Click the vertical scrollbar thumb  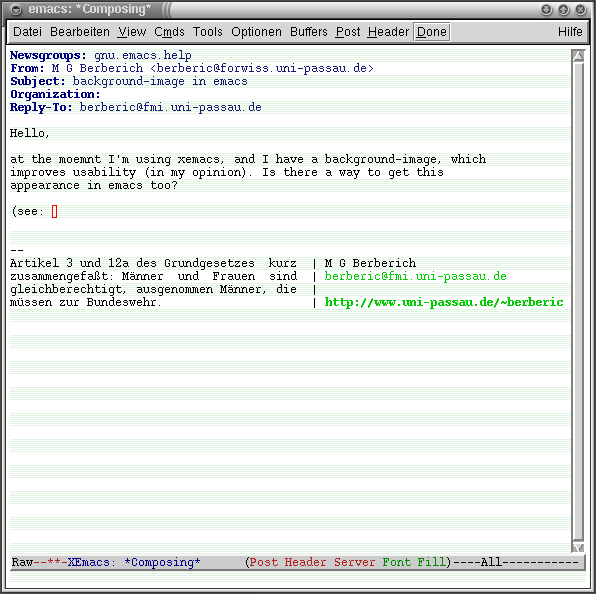[x=578, y=302]
